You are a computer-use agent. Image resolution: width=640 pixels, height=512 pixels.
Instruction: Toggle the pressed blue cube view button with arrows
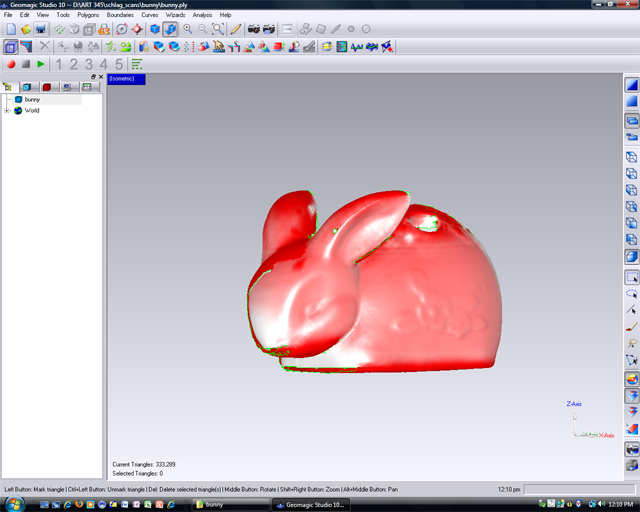click(170, 29)
